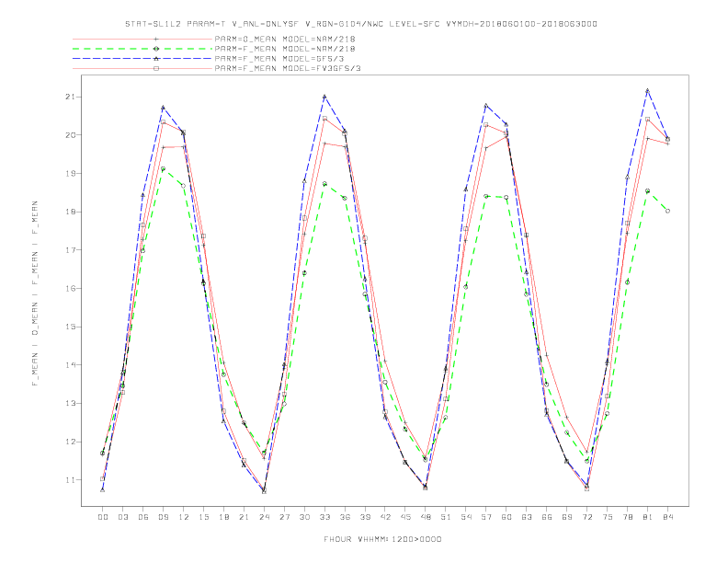The height and width of the screenshot is (563, 728).
Task: Click x-axis forecast hour 57
Action: click(x=486, y=517)
